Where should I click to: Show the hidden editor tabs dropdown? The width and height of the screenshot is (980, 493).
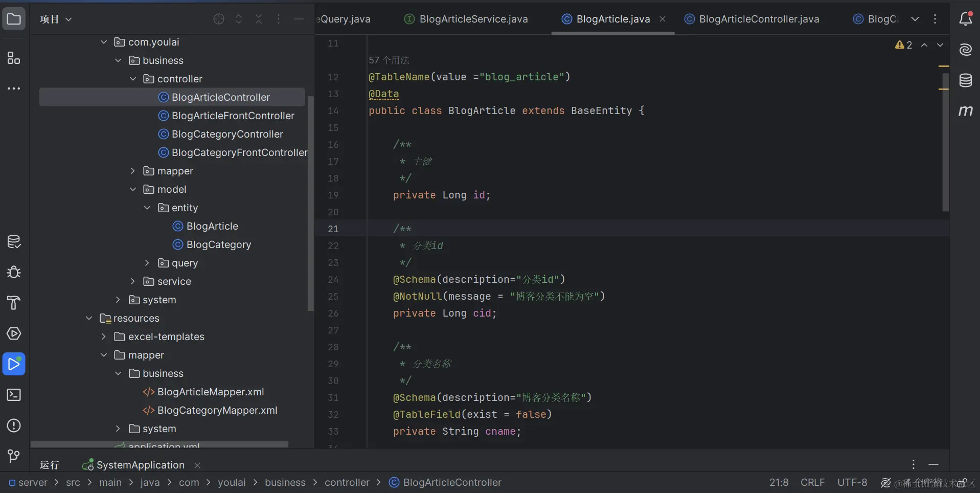pos(915,19)
